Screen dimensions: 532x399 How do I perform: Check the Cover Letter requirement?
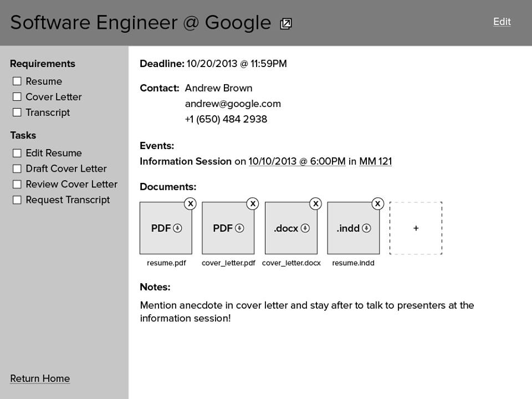17,96
